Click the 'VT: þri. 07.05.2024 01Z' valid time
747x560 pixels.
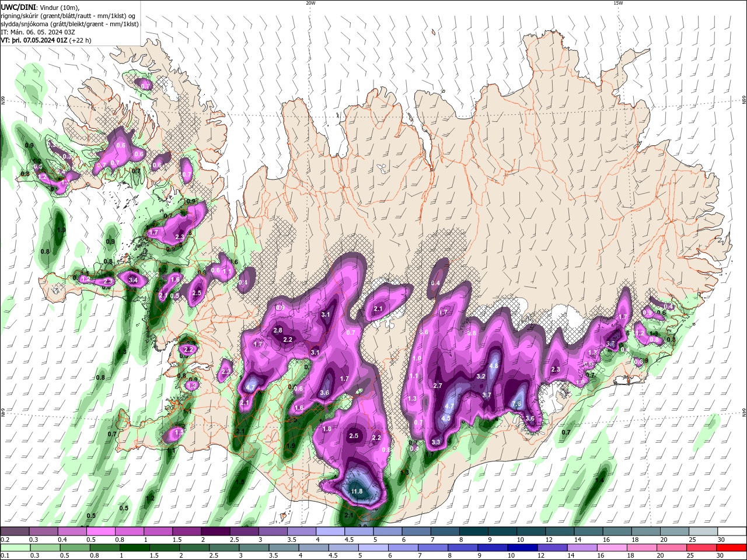33,40
